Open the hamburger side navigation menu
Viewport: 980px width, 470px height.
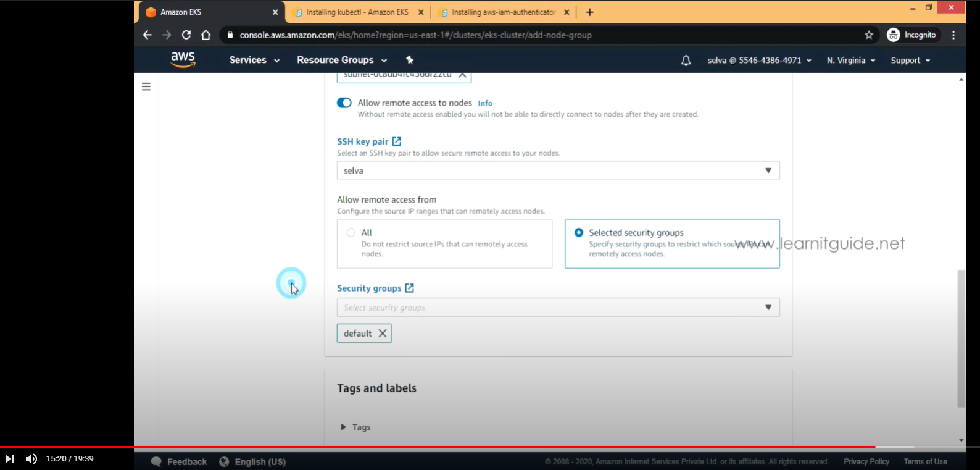pyautogui.click(x=146, y=86)
